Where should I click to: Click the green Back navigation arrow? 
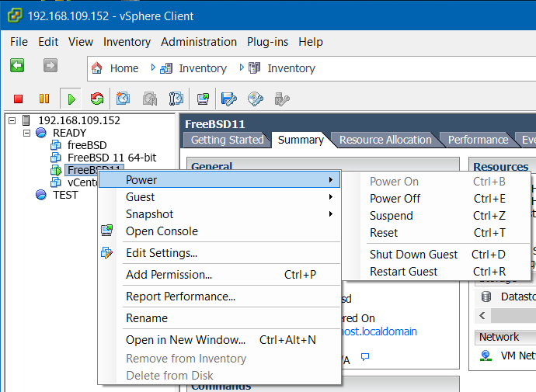pos(17,65)
